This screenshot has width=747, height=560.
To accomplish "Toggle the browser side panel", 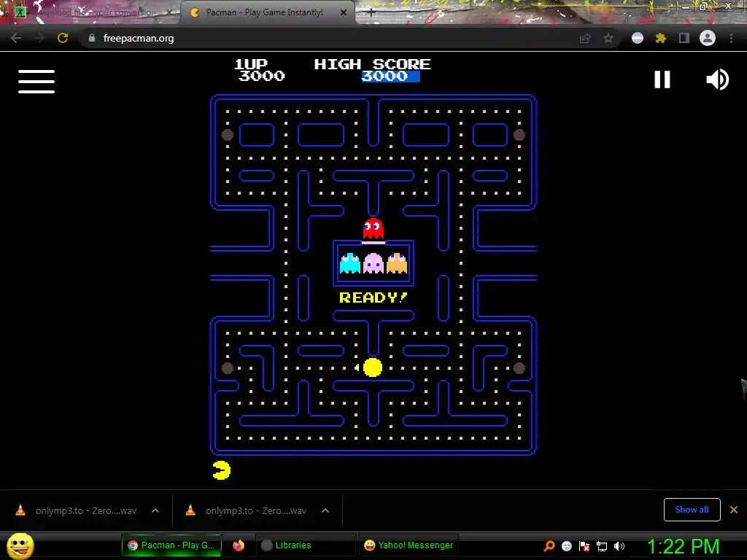I will [684, 38].
